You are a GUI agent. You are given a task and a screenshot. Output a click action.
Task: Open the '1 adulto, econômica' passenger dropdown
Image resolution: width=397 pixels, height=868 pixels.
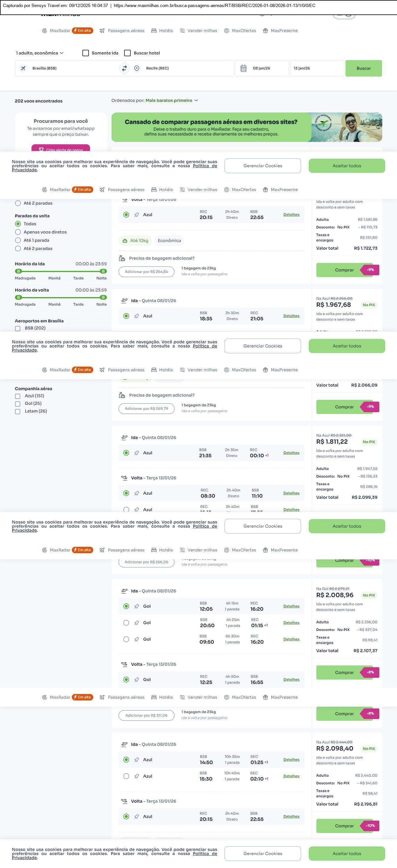click(x=40, y=53)
